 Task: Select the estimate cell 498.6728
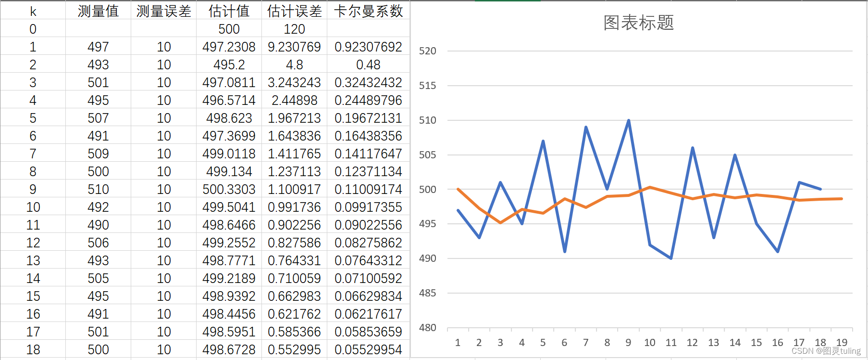pyautogui.click(x=229, y=349)
